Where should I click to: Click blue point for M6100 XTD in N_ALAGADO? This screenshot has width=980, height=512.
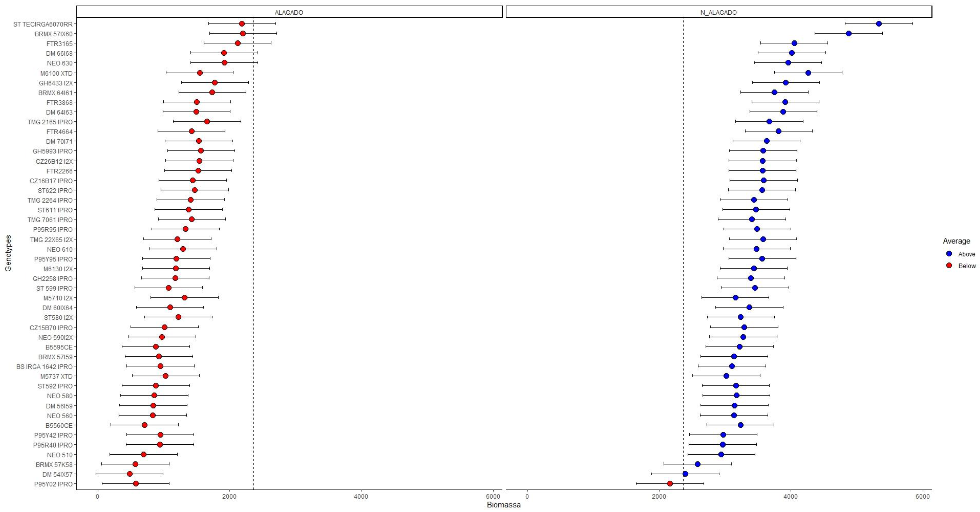tap(808, 73)
